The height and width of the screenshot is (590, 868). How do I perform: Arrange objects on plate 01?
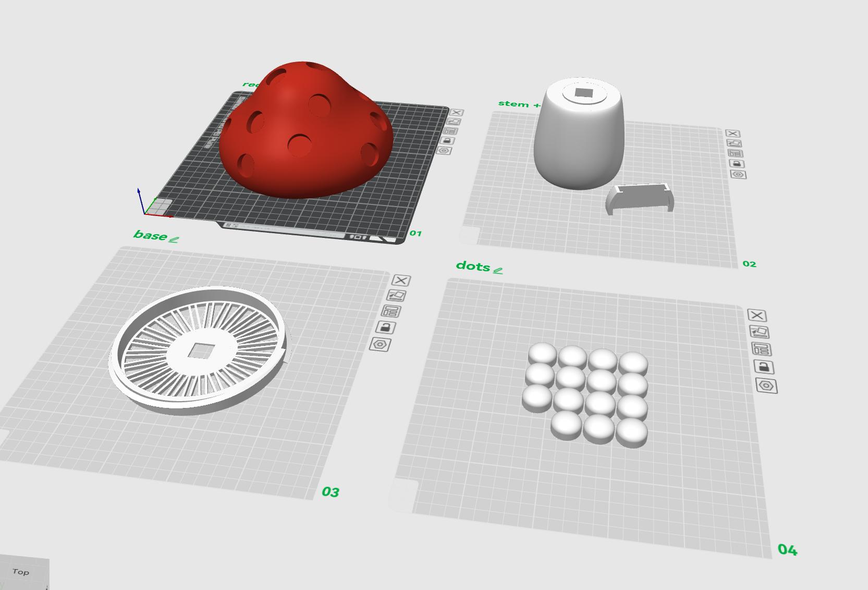coord(450,131)
